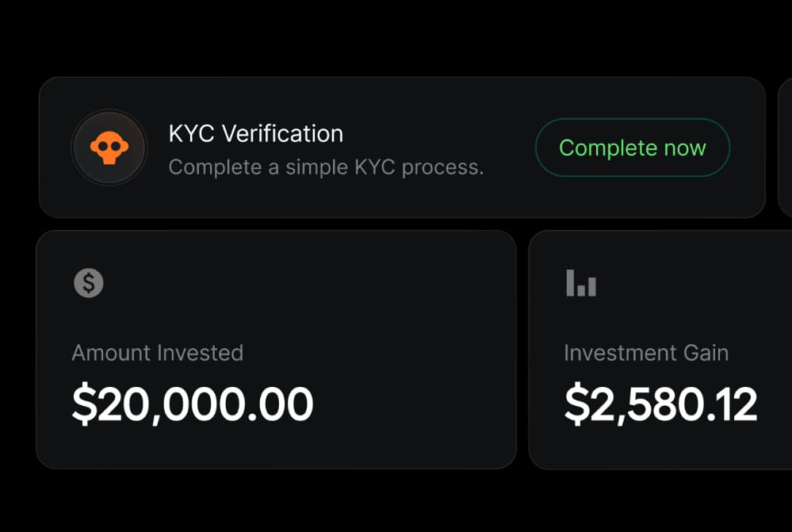Click the $2,580.12 gain value
This screenshot has width=792, height=532.
click(x=660, y=404)
